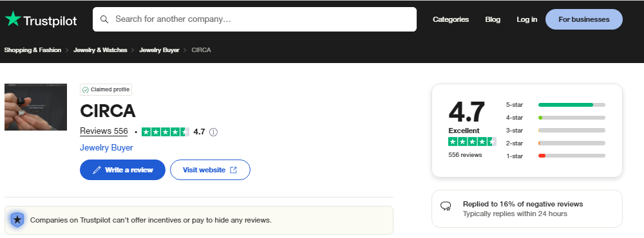644x238 pixels.
Task: Click the rating info circle icon
Action: click(x=214, y=132)
